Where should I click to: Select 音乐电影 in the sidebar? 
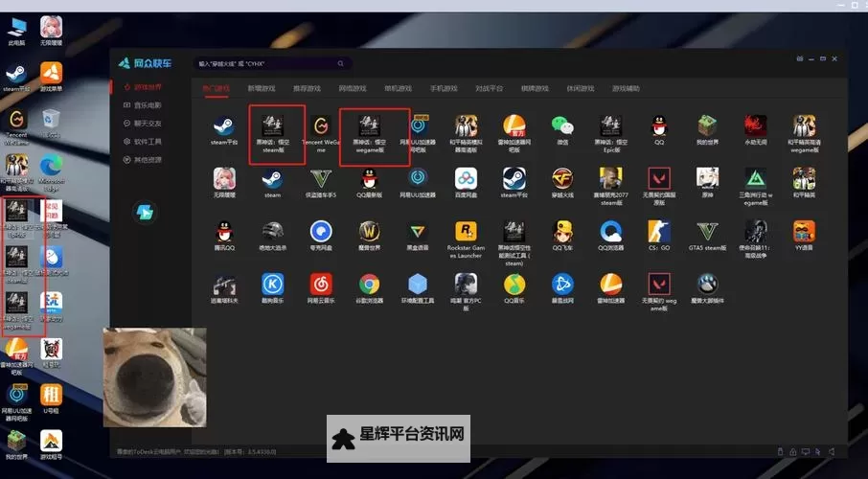click(x=143, y=105)
